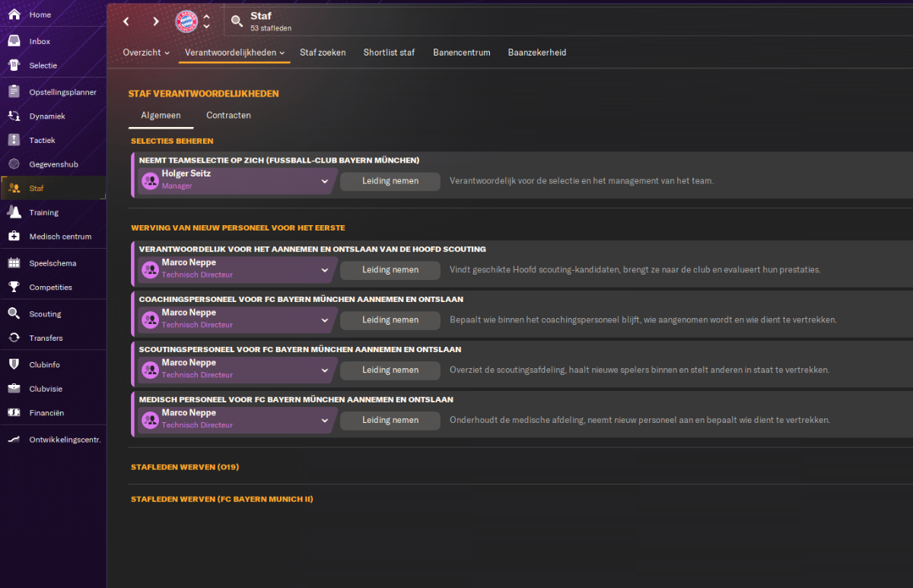Go forward with the right arrow

156,21
